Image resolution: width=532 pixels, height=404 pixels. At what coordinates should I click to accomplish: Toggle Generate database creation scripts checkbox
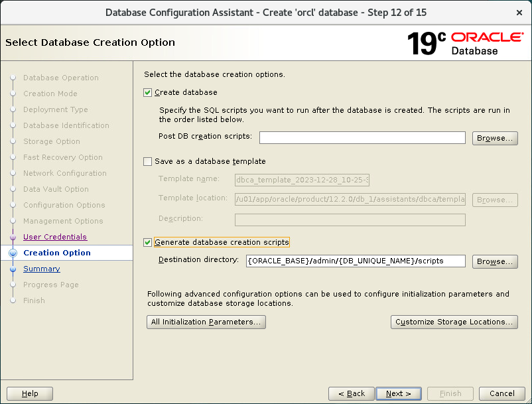click(x=147, y=243)
